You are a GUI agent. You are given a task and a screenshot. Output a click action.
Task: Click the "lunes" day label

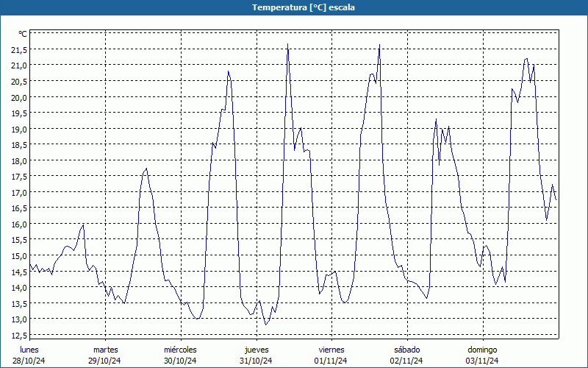coord(29,350)
